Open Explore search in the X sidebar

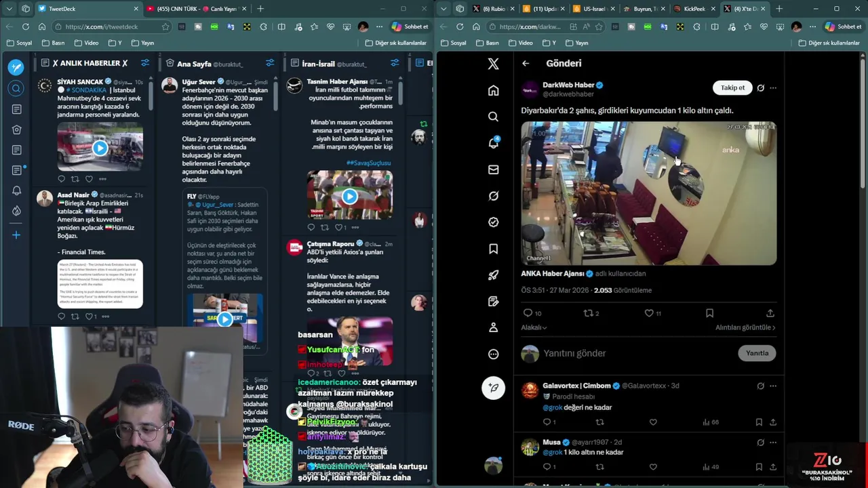493,117
